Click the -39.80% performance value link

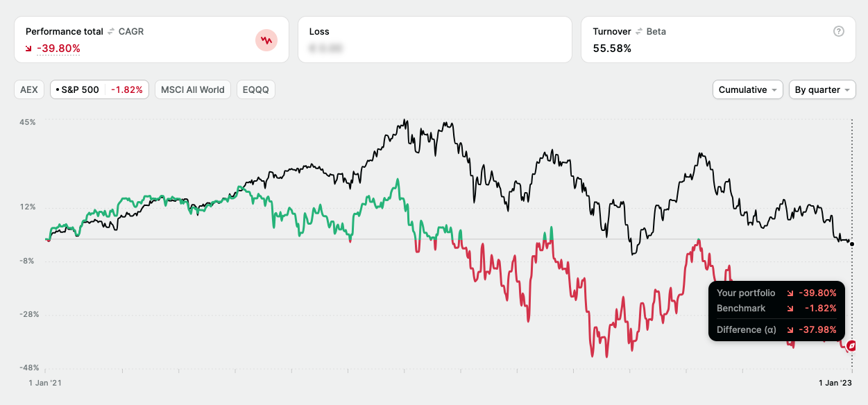(58, 49)
